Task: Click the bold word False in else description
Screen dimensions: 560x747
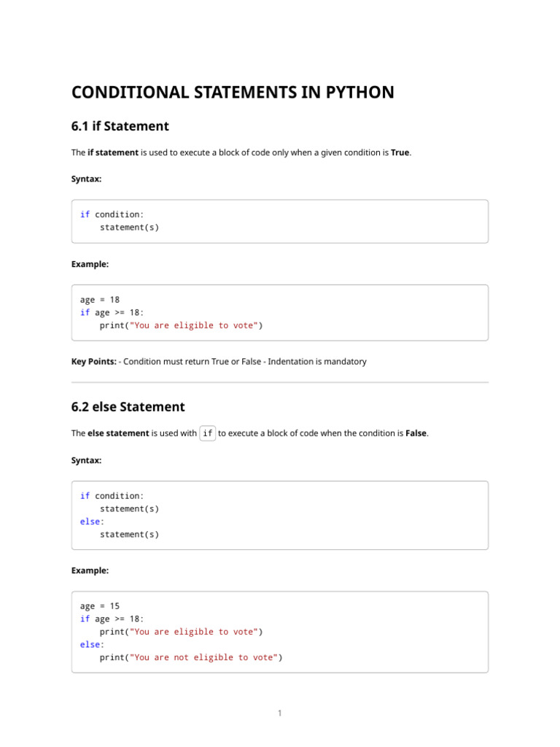Action: click(x=416, y=433)
